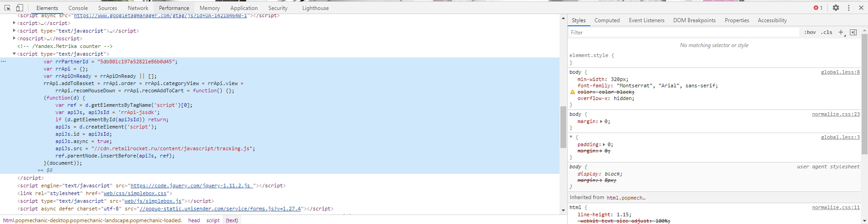Show the computed styles sidebar pane
868x224 pixels.
[607, 20]
